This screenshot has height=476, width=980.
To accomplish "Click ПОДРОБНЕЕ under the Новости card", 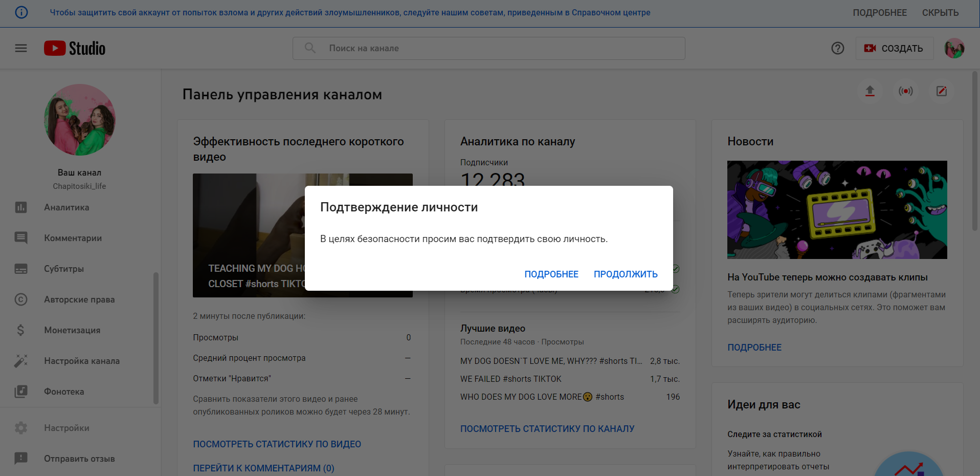I will pyautogui.click(x=754, y=348).
